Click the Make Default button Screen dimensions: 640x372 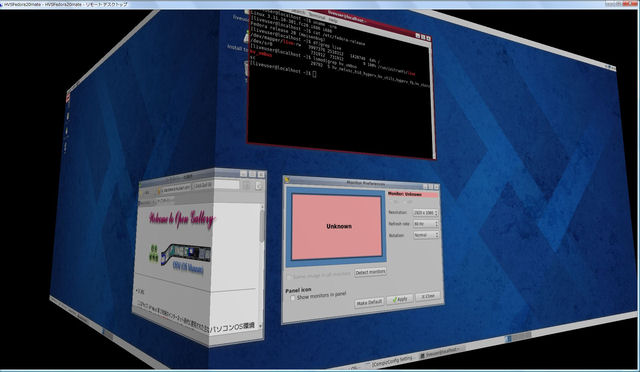coord(369,303)
